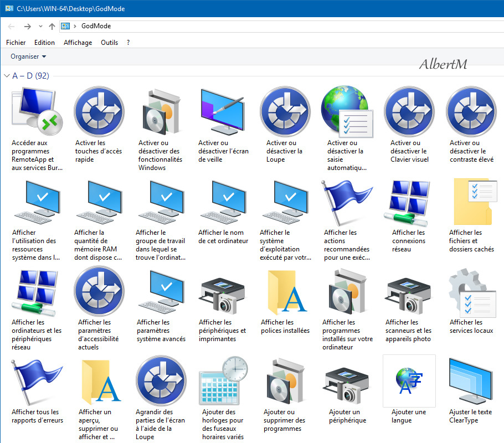
Task: Open 'Afficher la quantité de mémoire RAM' icon
Action: pos(99,202)
